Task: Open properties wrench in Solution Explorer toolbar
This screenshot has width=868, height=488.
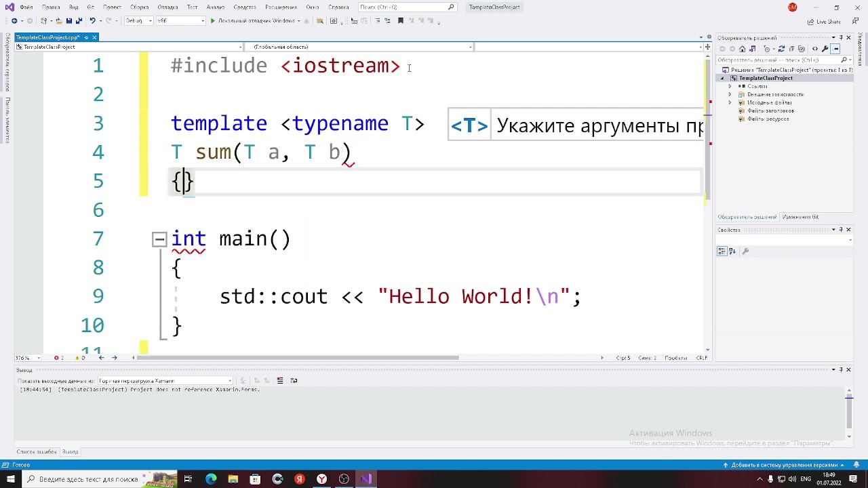Action: pos(827,49)
